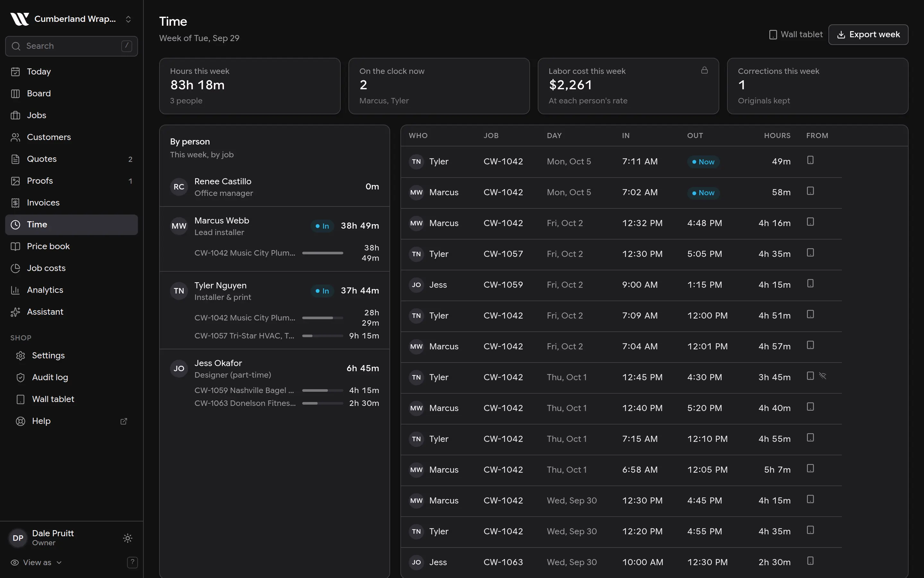The height and width of the screenshot is (578, 924).
Task: Click the Help external link icon
Action: 124,421
